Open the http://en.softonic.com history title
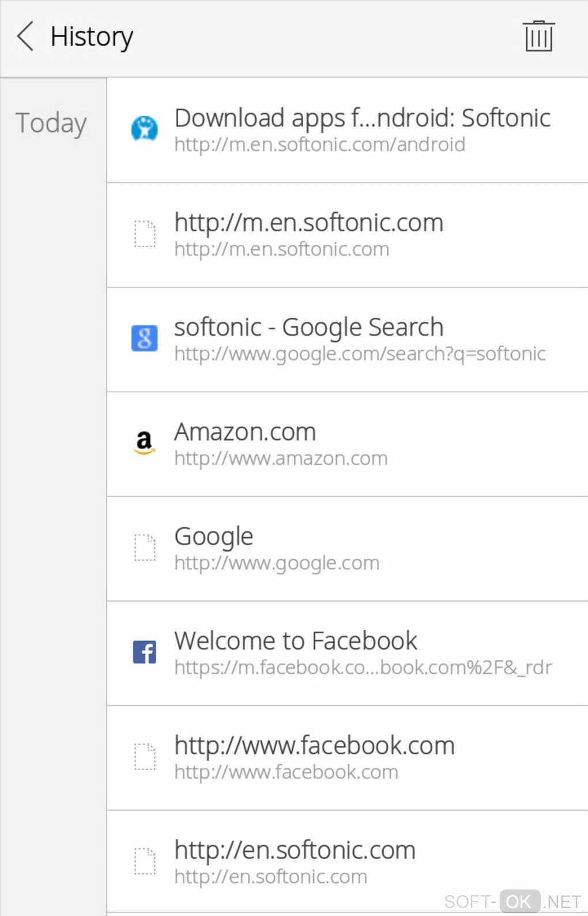This screenshot has width=588, height=916. tap(295, 850)
